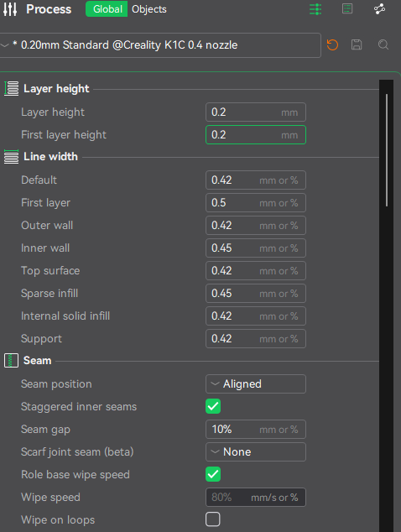Toggle advanced settings mode icon
The image size is (401, 532).
click(x=315, y=9)
